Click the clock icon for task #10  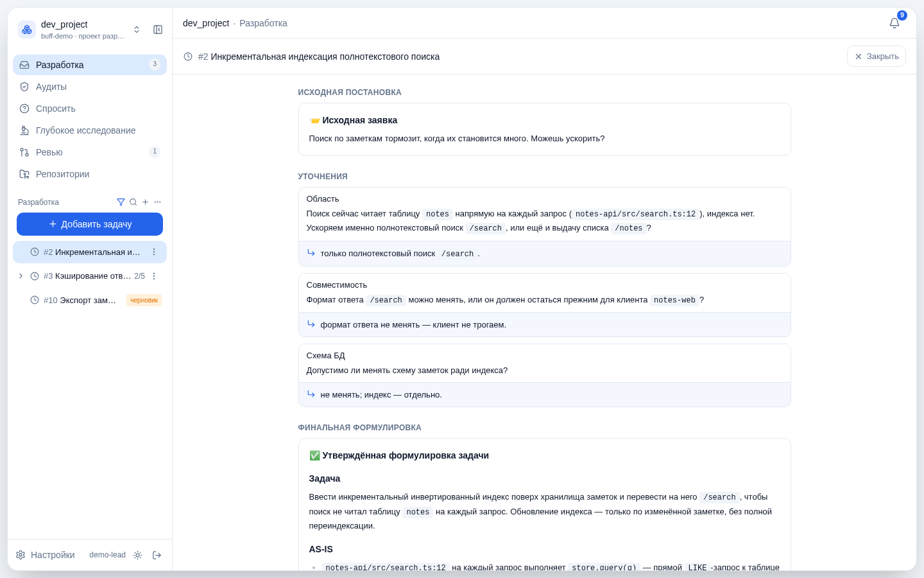coord(35,300)
